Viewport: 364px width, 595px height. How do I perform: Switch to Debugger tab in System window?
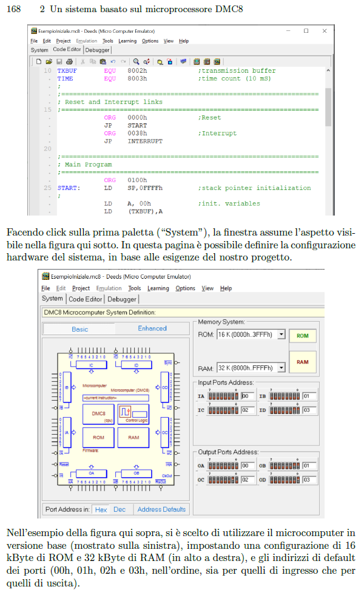(122, 299)
